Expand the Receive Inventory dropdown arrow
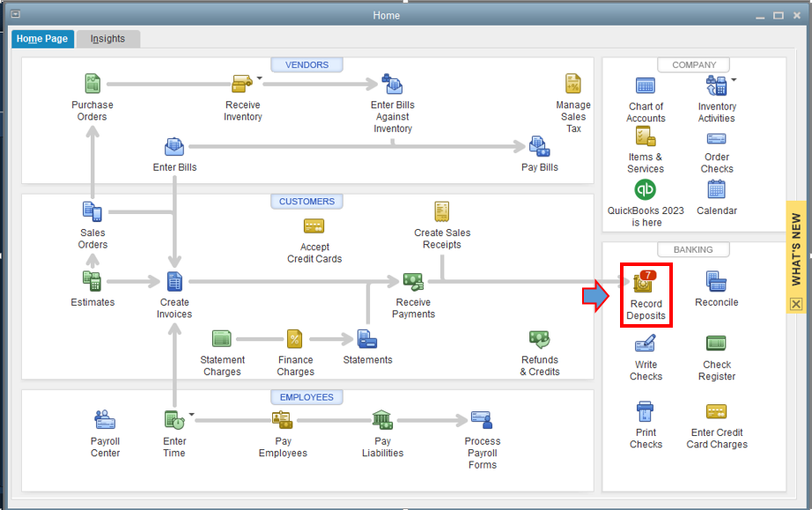 click(260, 78)
